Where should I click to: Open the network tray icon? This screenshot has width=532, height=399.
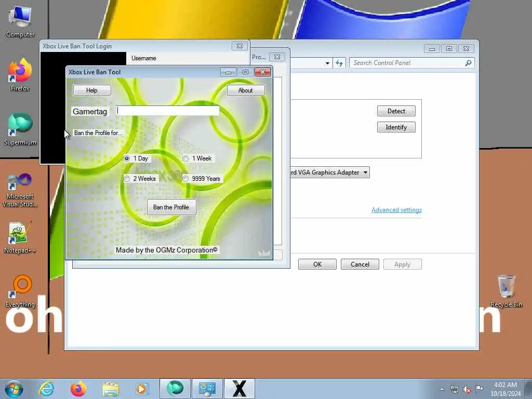coord(454,389)
